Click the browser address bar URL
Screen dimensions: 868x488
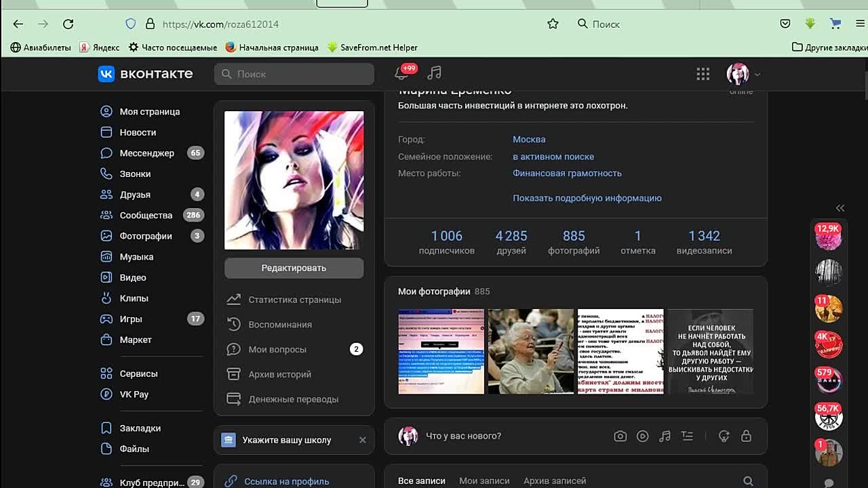click(220, 24)
